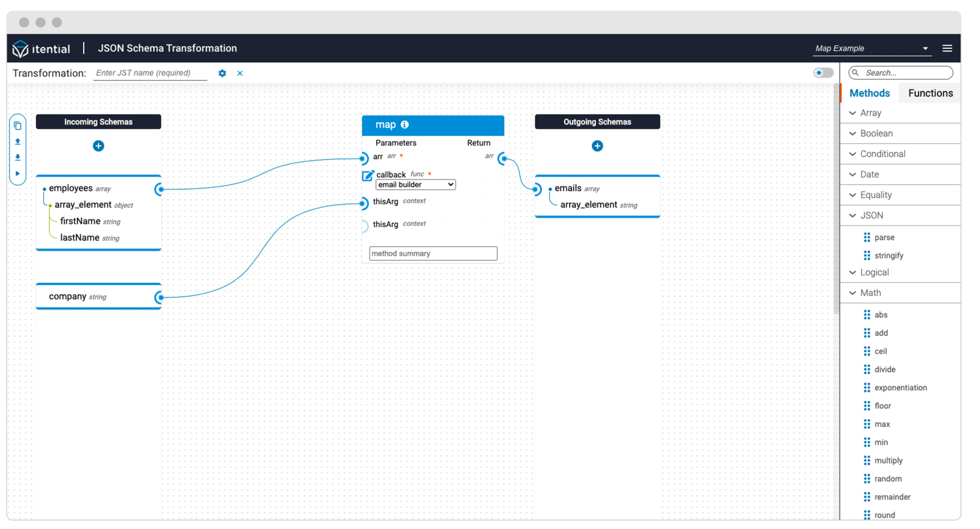980x529 pixels.
Task: Open the Map Example selector
Action: point(872,48)
